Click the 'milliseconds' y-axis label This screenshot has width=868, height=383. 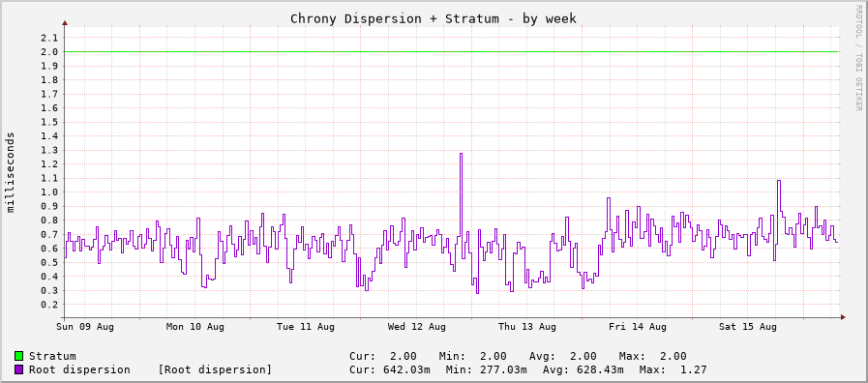[11, 172]
